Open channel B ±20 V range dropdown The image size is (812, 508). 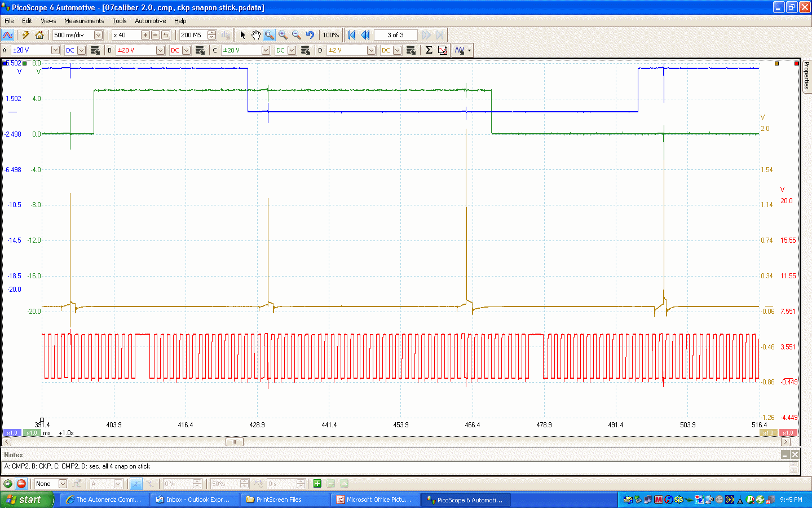point(160,50)
